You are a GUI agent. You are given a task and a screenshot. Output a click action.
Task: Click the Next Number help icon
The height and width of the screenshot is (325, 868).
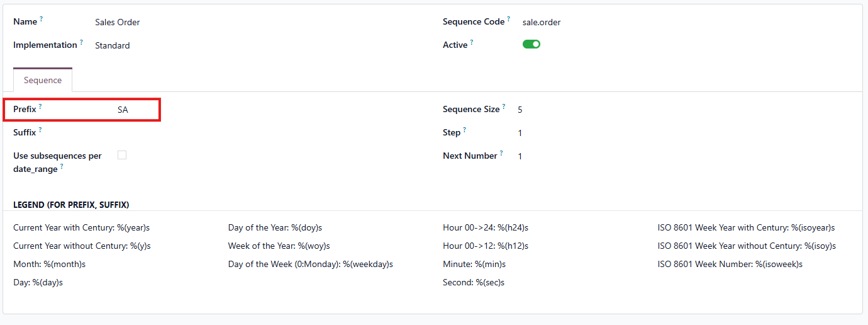tap(501, 154)
